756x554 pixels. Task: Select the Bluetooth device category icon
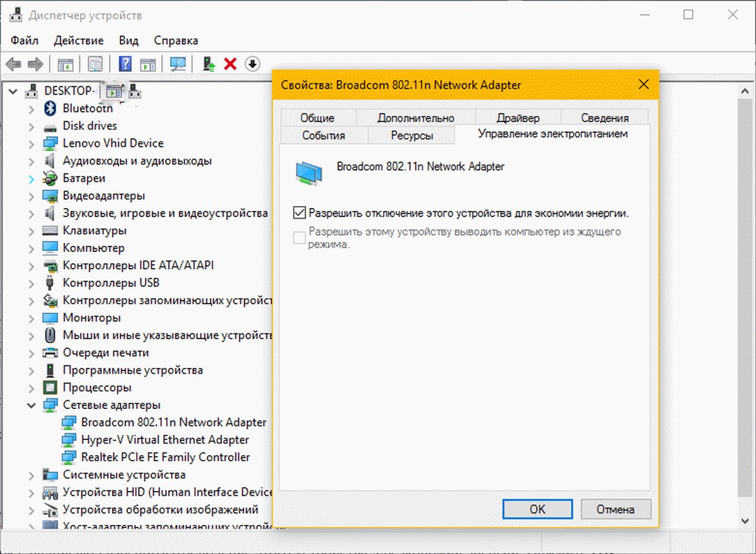[50, 108]
